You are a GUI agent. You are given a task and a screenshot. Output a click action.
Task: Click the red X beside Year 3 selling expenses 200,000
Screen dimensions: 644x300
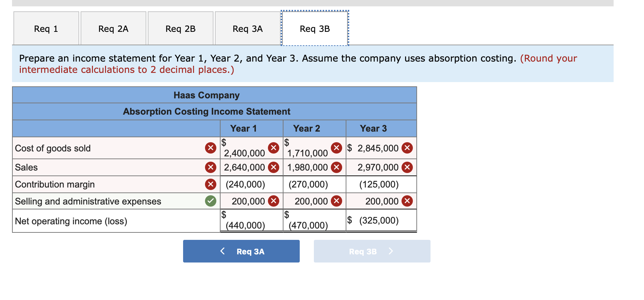407,201
